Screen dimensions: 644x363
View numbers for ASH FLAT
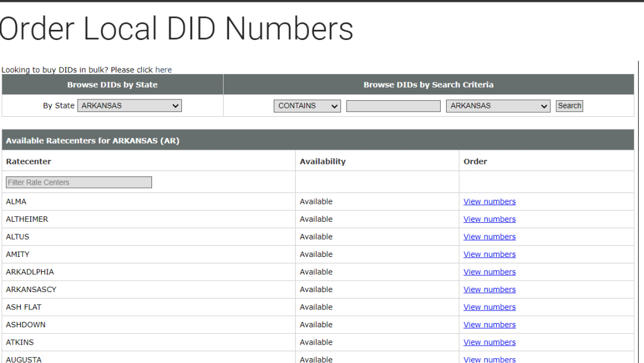(x=489, y=307)
